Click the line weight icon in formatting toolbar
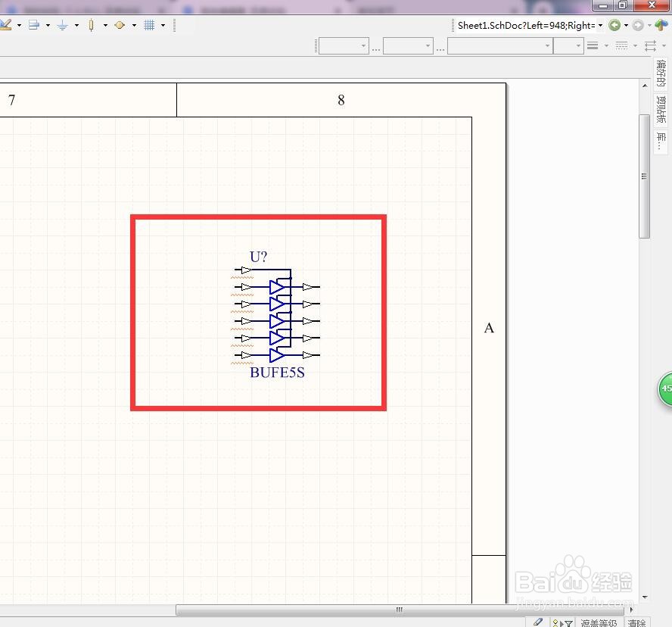 [x=593, y=45]
